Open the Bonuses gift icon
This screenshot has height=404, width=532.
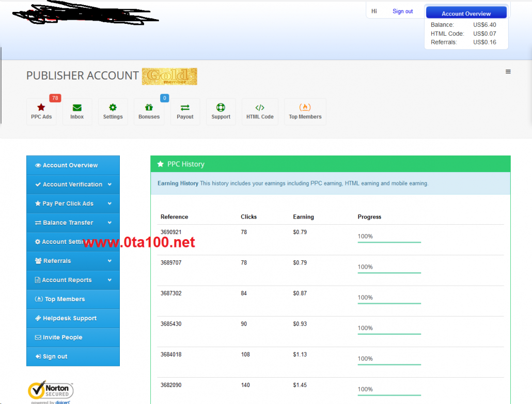149,108
